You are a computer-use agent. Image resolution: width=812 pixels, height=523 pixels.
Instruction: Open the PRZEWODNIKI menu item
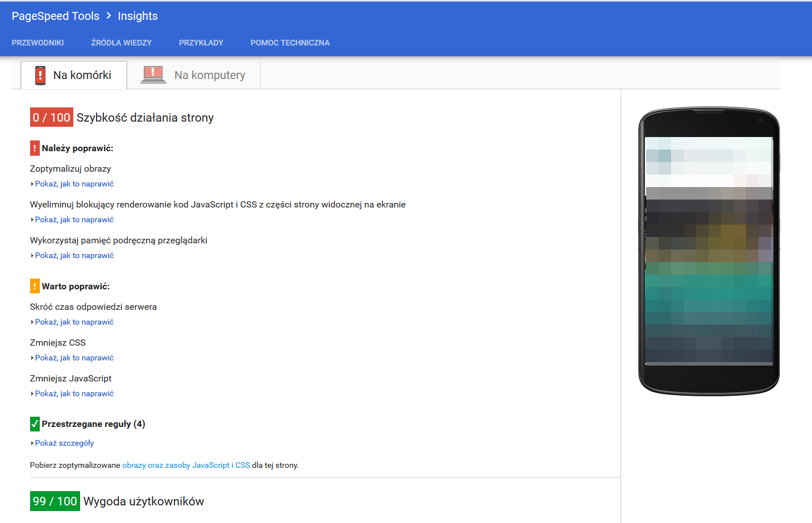[38, 43]
